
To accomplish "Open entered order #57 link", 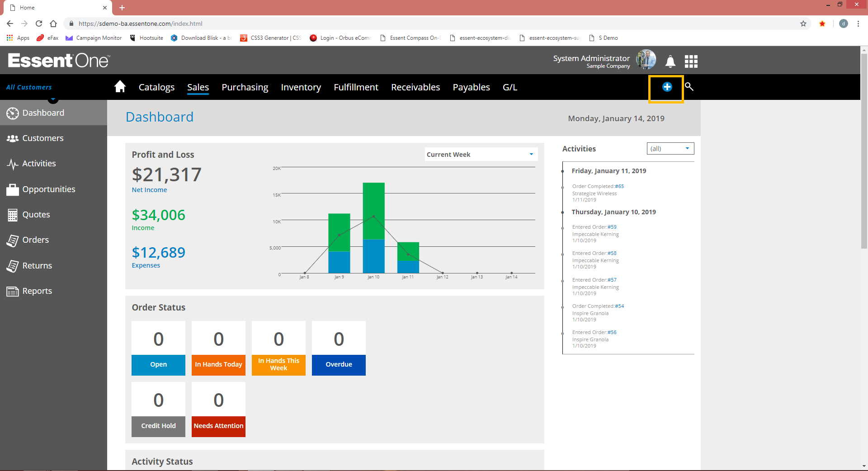I will coord(612,280).
